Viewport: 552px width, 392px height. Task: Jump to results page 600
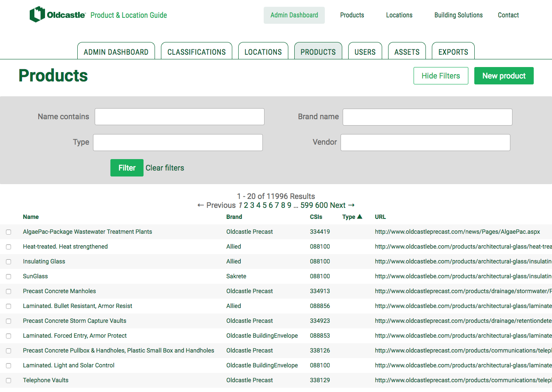(321, 205)
